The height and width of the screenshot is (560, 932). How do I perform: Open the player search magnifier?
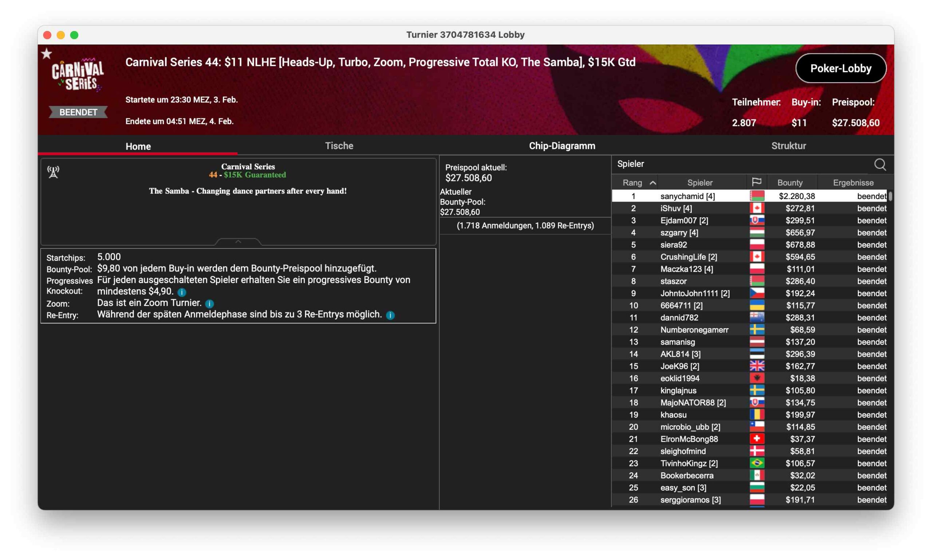click(x=880, y=164)
